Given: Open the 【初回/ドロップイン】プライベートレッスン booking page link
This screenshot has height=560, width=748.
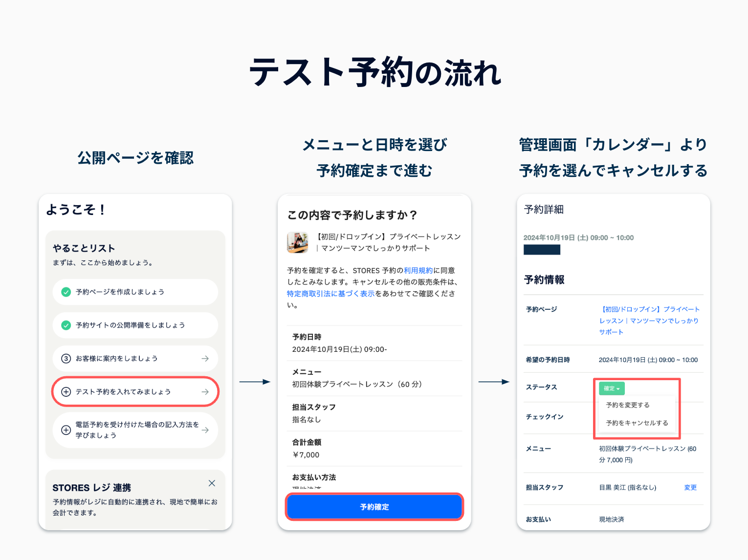Looking at the screenshot, I should click(650, 321).
